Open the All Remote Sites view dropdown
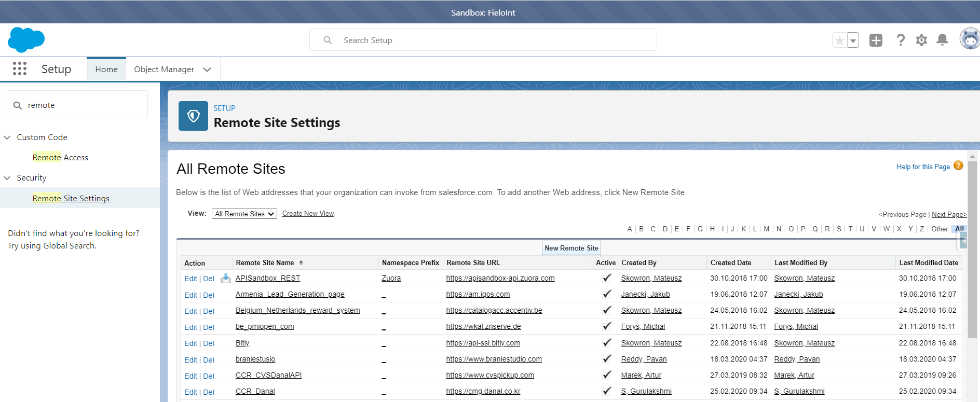980x402 pixels. (x=244, y=214)
